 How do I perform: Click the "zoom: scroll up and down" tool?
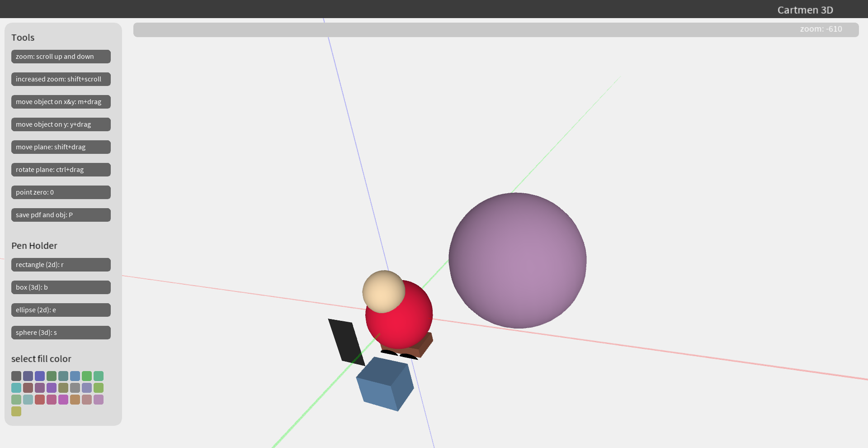click(x=61, y=57)
